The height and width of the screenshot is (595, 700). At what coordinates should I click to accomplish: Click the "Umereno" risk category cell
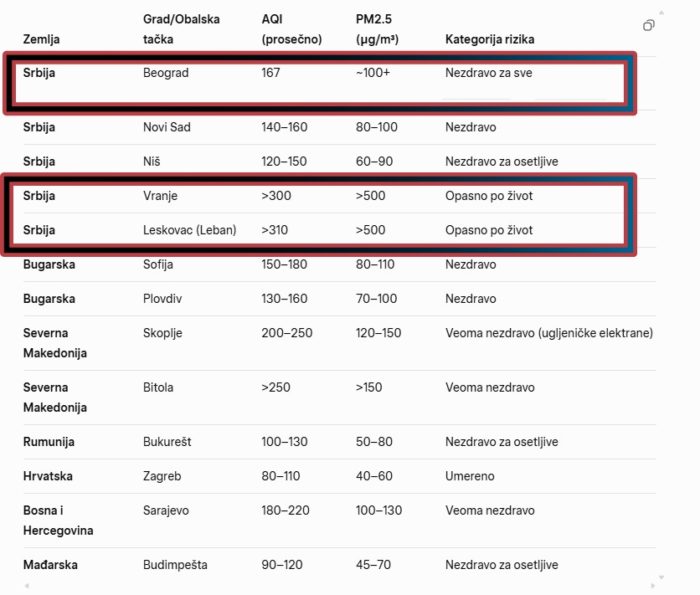[470, 476]
